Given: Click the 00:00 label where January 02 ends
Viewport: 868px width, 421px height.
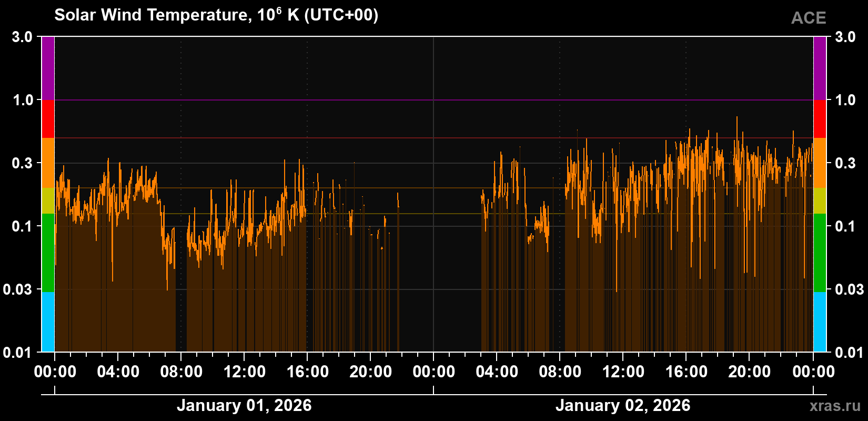Looking at the screenshot, I should point(813,372).
